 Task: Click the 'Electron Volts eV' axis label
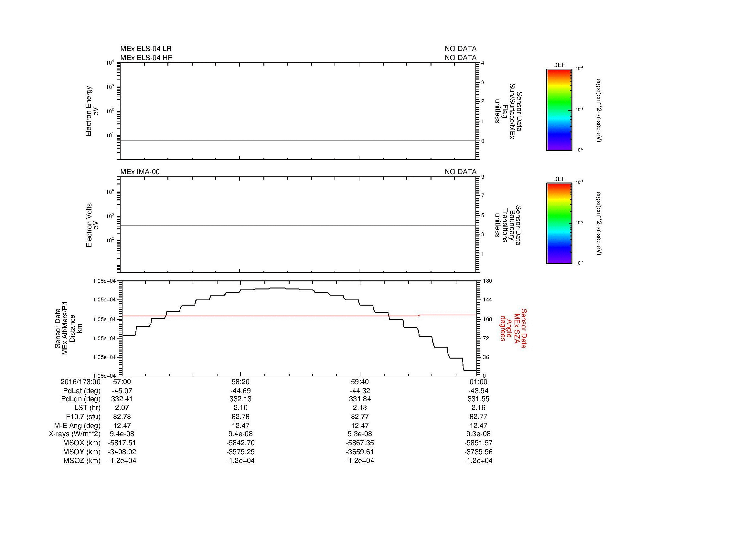(92, 225)
